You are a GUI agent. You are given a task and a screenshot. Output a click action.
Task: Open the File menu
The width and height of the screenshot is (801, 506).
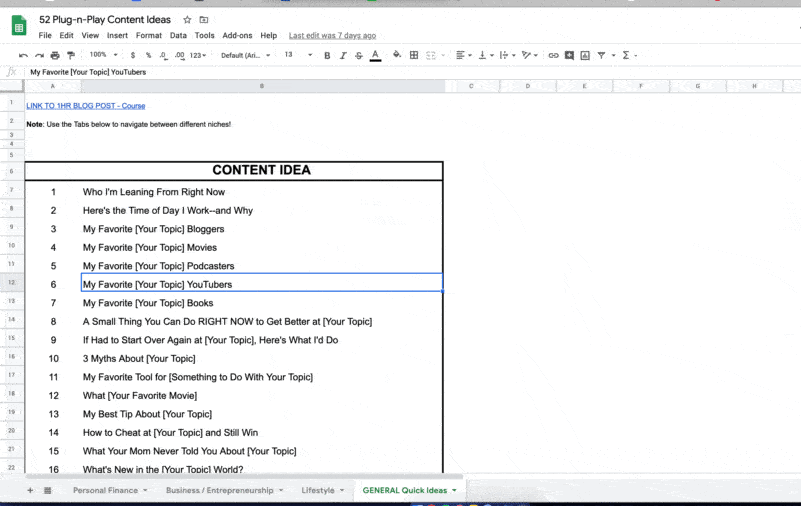[45, 35]
